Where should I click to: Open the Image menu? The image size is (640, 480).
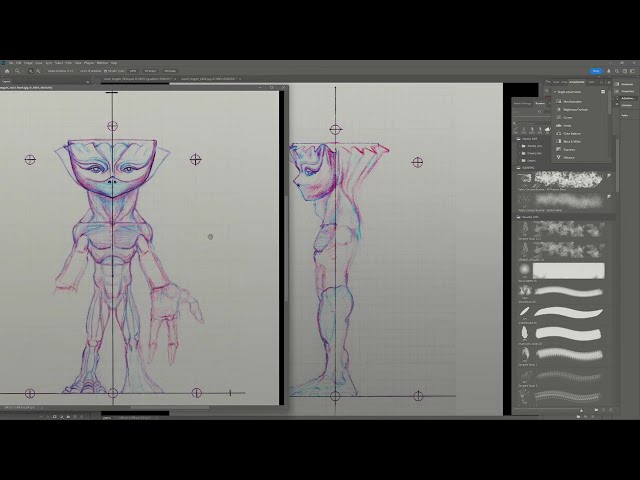(x=28, y=63)
